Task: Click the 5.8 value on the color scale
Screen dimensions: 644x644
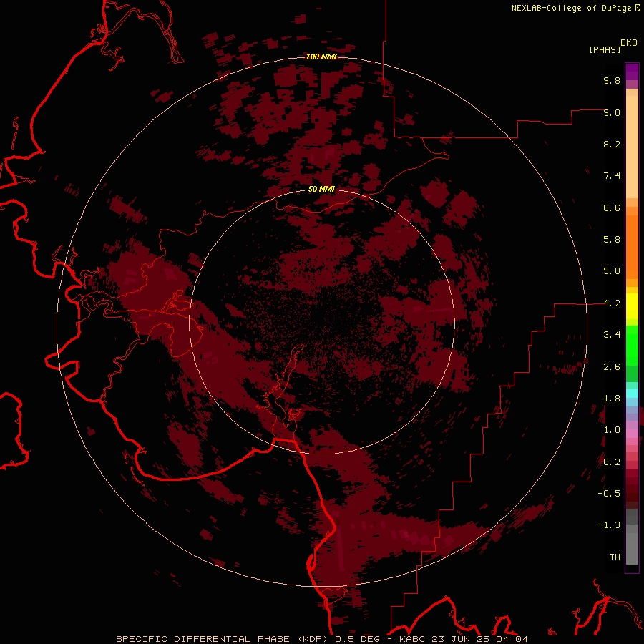Action: click(612, 240)
